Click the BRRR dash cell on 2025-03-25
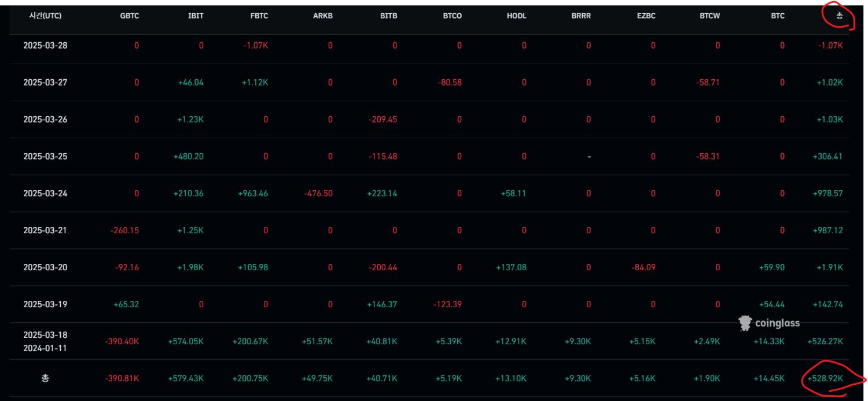The image size is (868, 401). (x=589, y=157)
